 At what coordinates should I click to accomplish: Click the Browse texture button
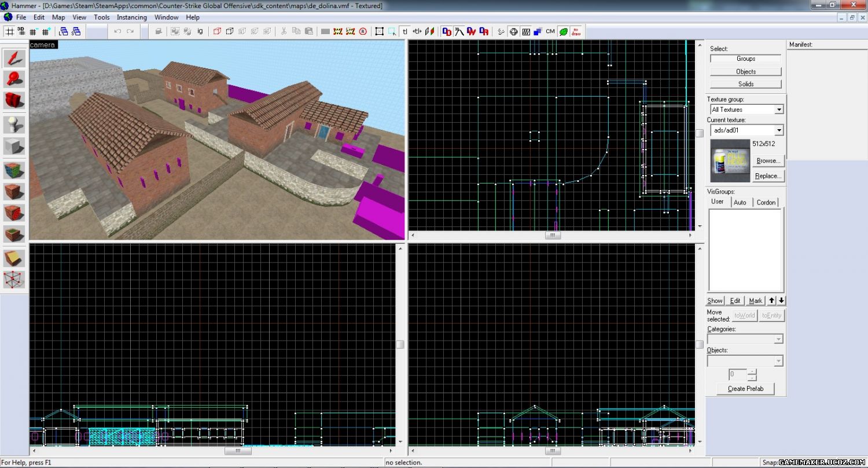click(x=768, y=160)
